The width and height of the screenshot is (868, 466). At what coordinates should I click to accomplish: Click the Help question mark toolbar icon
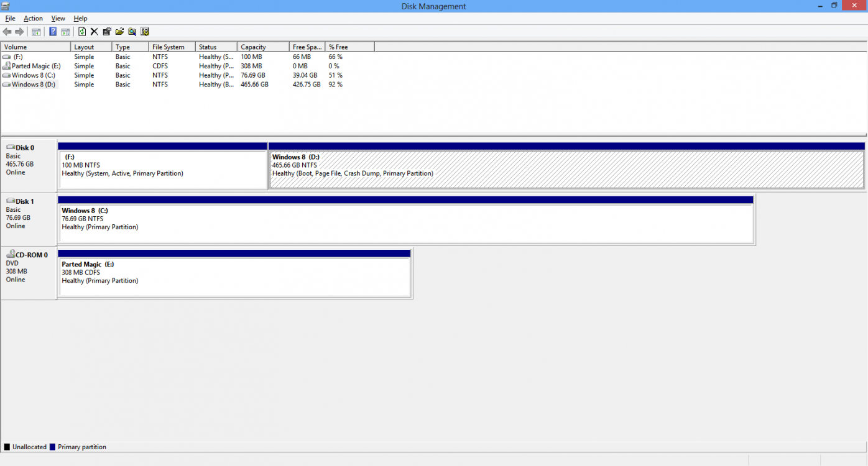[53, 32]
